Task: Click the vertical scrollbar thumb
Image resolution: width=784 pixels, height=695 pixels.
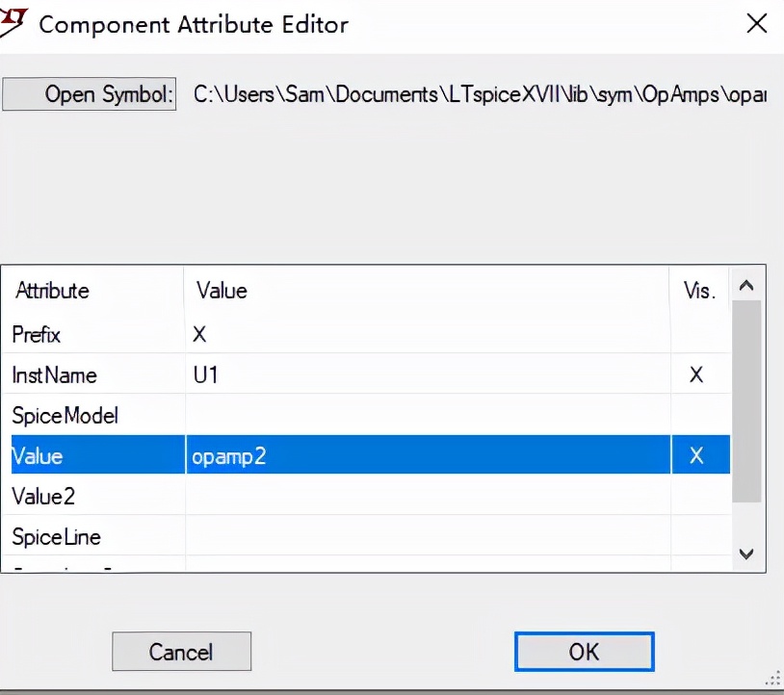Action: [745, 399]
